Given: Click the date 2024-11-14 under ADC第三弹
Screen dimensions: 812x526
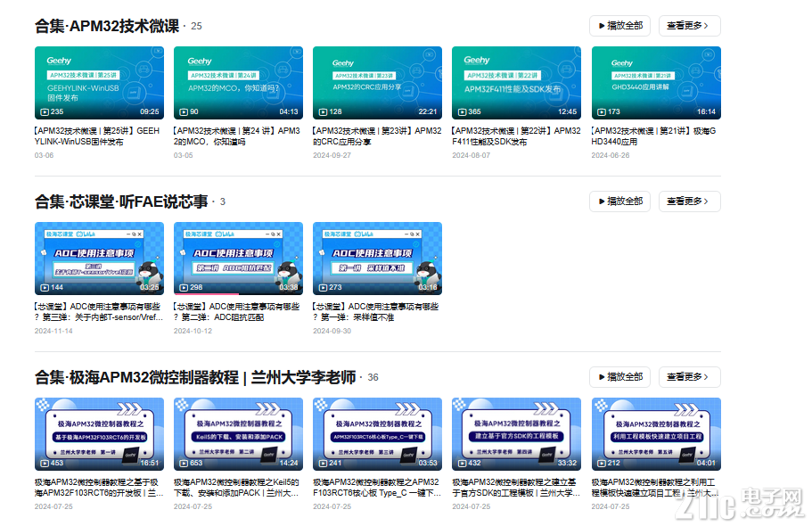Looking at the screenshot, I should (53, 331).
